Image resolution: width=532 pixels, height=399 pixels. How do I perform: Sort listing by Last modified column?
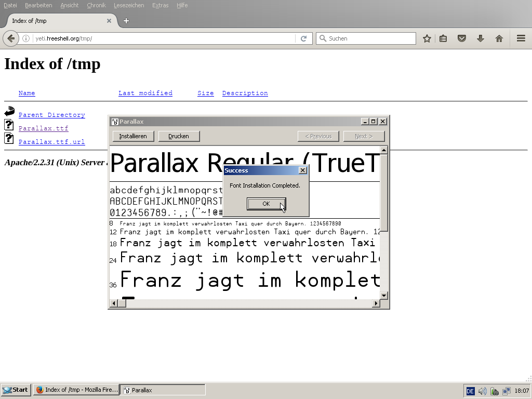(x=145, y=93)
